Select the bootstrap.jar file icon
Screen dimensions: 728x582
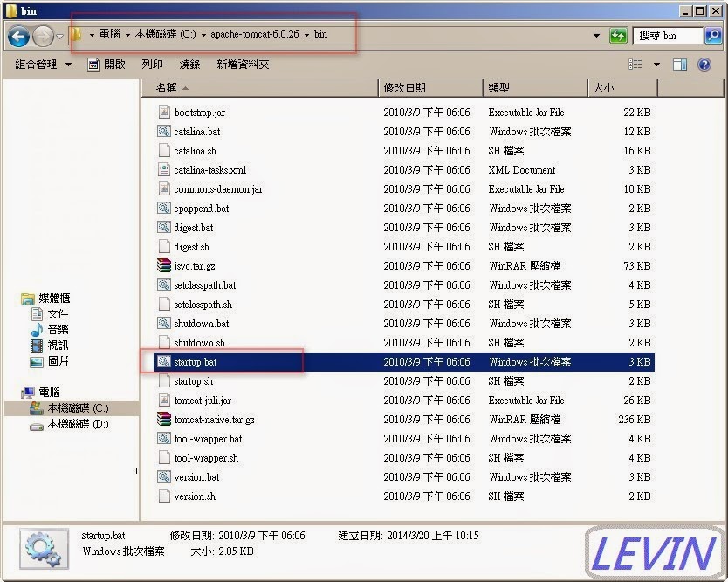coord(164,112)
